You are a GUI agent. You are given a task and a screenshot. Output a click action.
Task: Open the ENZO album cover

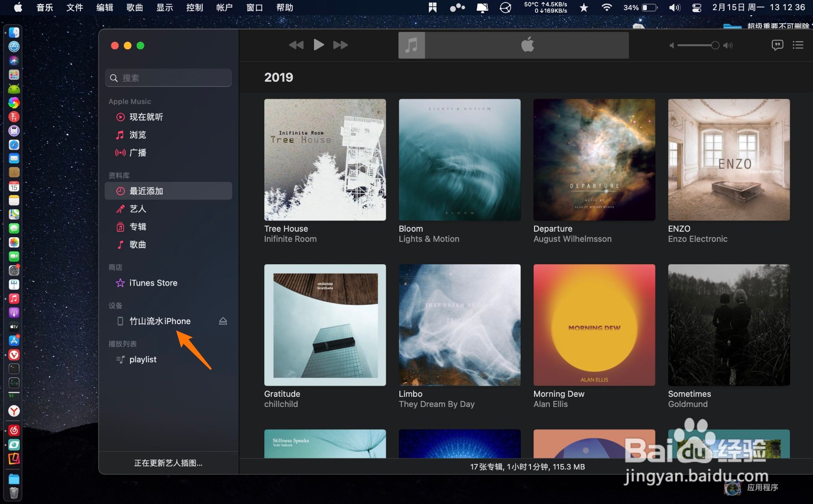(729, 160)
